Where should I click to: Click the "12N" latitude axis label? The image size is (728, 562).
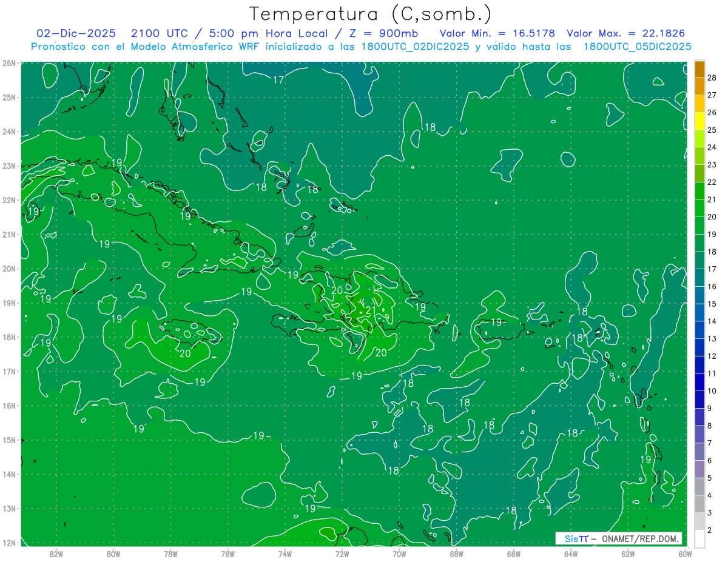pyautogui.click(x=9, y=543)
